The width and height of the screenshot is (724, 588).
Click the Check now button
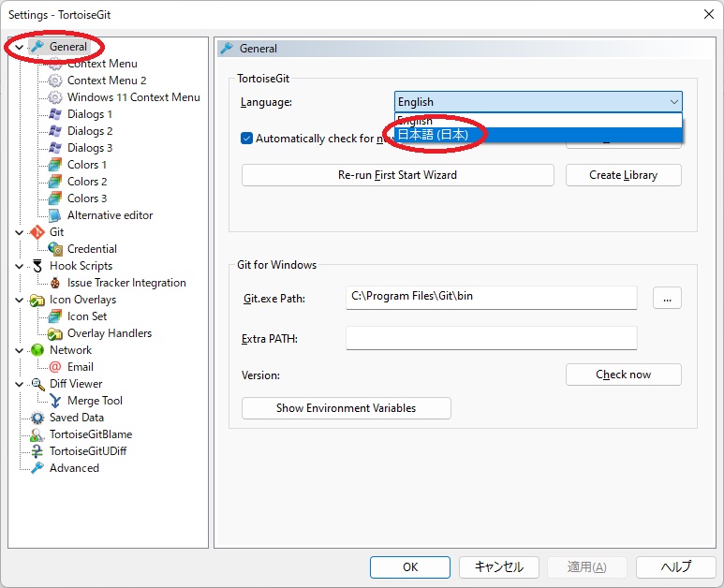point(624,375)
